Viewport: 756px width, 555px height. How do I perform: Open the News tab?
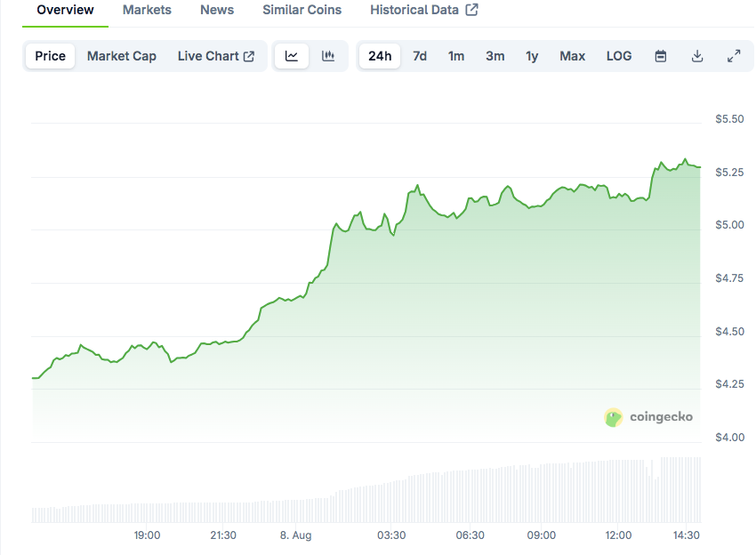217,10
